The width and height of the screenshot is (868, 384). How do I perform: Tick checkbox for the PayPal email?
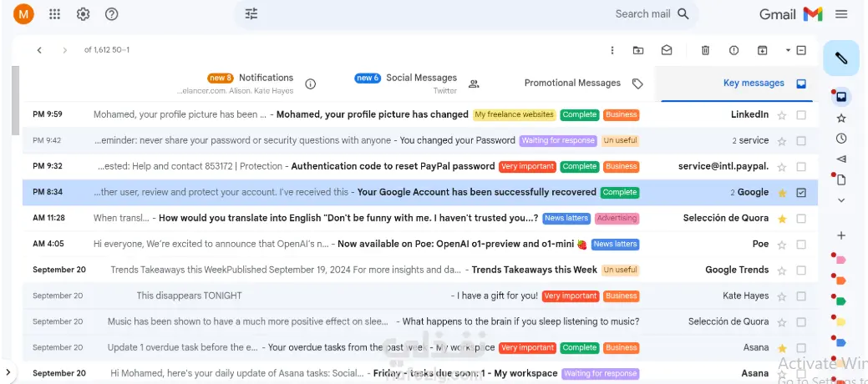(801, 167)
